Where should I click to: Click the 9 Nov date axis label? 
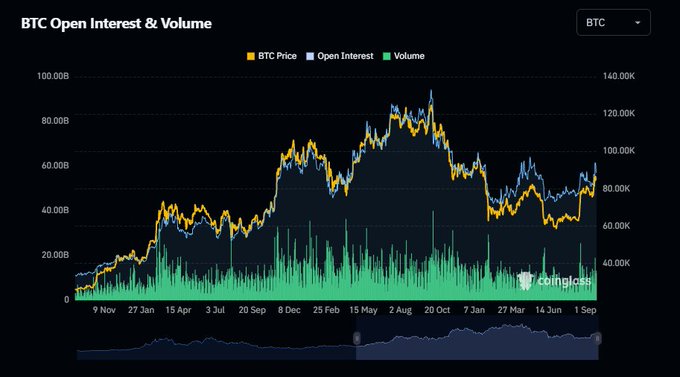[x=104, y=310]
